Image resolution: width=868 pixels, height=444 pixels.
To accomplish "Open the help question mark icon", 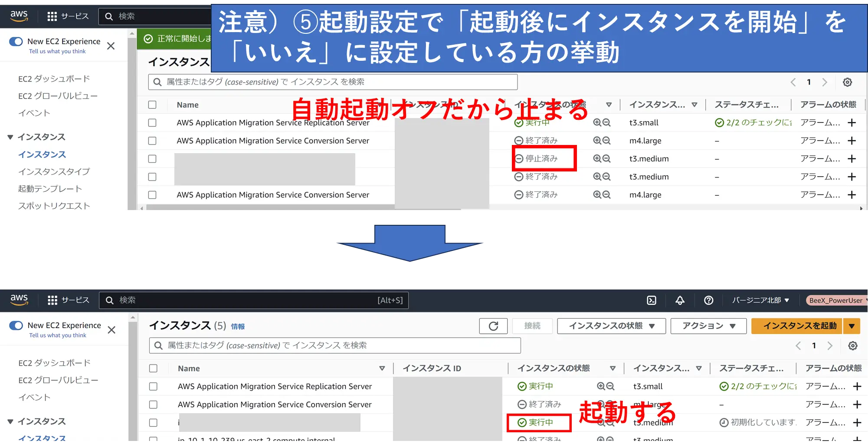I will point(709,300).
